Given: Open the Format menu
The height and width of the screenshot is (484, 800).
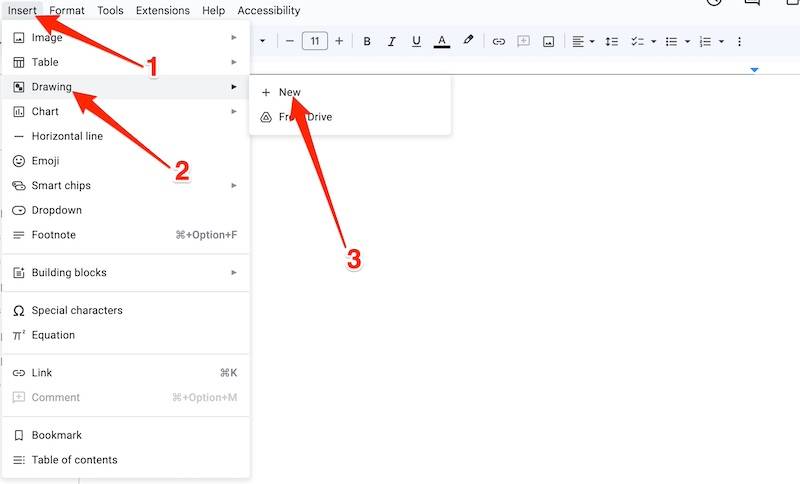Looking at the screenshot, I should (67, 10).
